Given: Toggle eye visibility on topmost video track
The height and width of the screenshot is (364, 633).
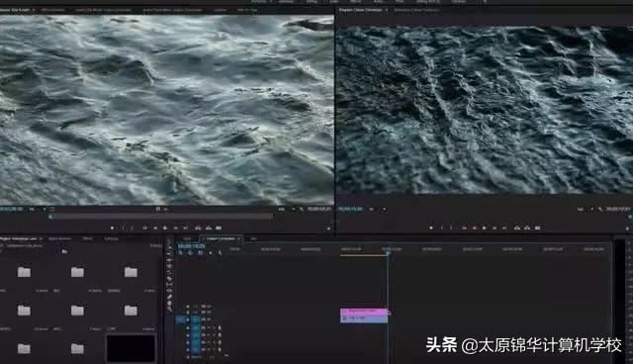Looking at the screenshot, I should pyautogui.click(x=210, y=307).
